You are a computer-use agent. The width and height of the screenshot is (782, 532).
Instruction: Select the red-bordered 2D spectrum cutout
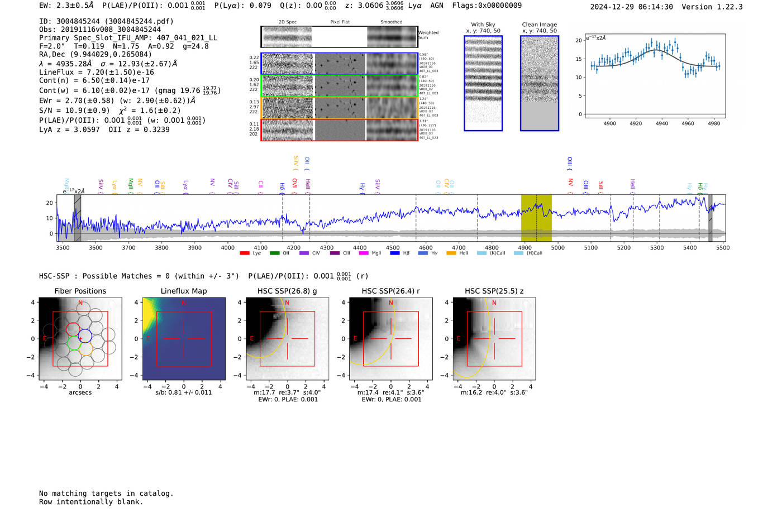288,130
